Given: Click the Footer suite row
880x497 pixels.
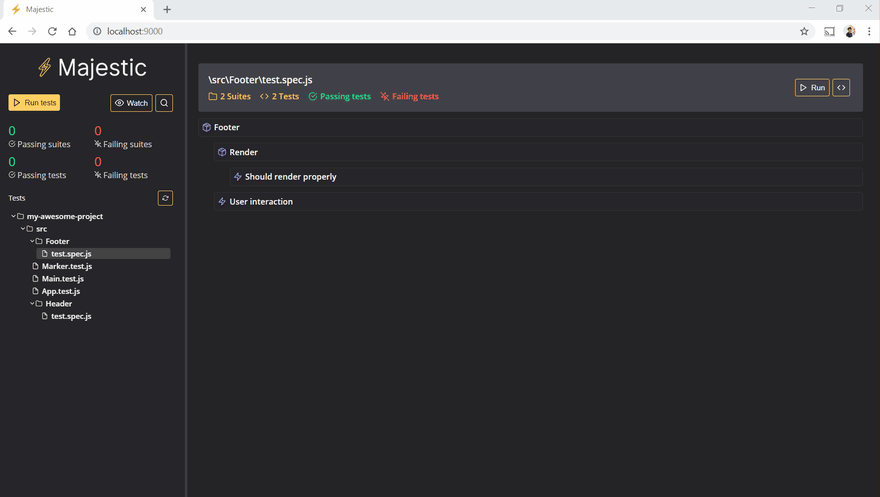Looking at the screenshot, I should [530, 127].
